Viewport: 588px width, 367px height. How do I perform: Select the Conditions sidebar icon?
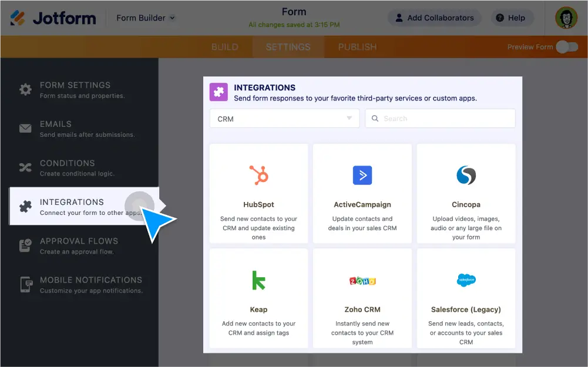25,167
